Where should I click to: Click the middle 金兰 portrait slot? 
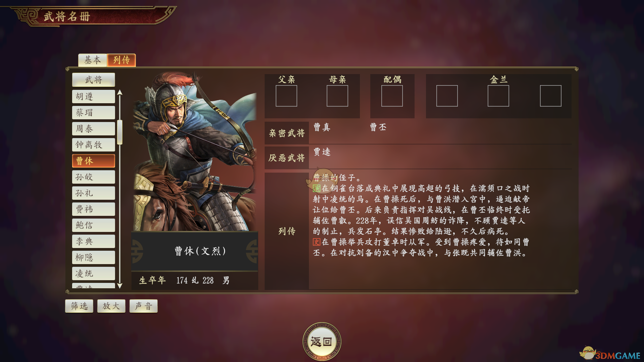click(498, 96)
